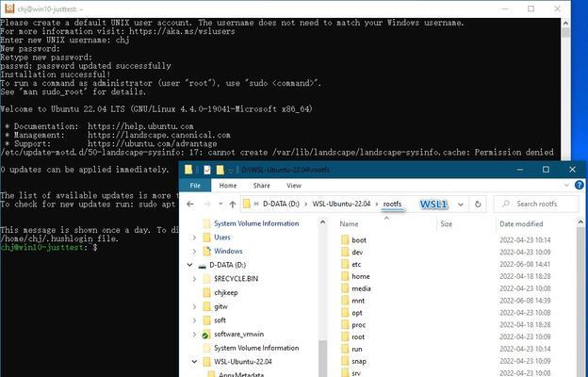
Task: Click the Search rootfs field
Action: 536,205
